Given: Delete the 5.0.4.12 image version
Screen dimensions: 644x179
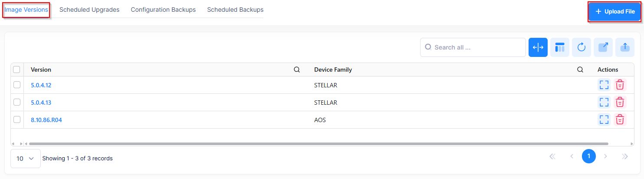Looking at the screenshot, I should [x=620, y=85].
